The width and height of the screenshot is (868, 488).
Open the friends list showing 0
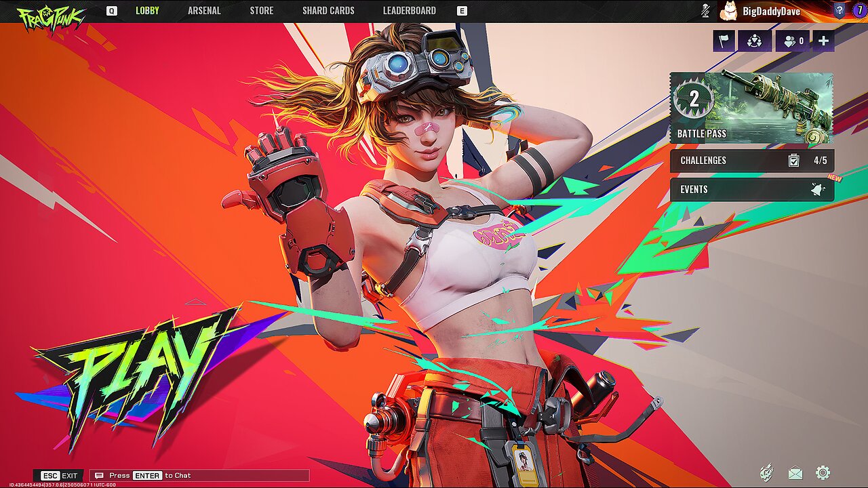(793, 41)
